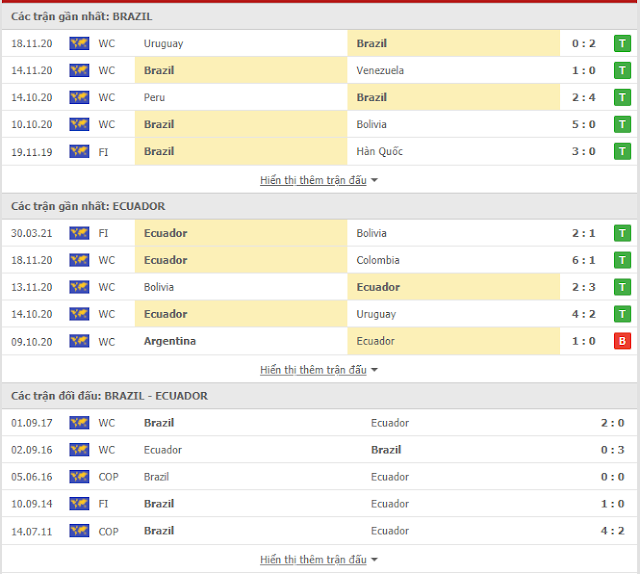
Task: Click the green T badge for Brazil–Bolivia 5:0
Action: click(x=622, y=124)
